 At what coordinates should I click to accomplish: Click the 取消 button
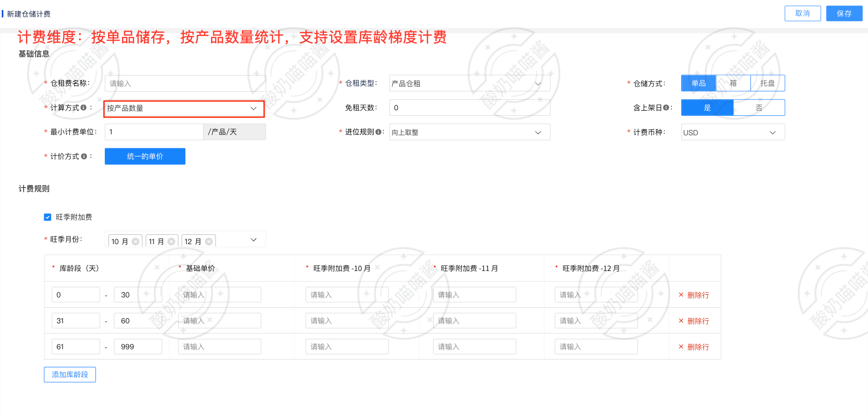[x=803, y=13]
